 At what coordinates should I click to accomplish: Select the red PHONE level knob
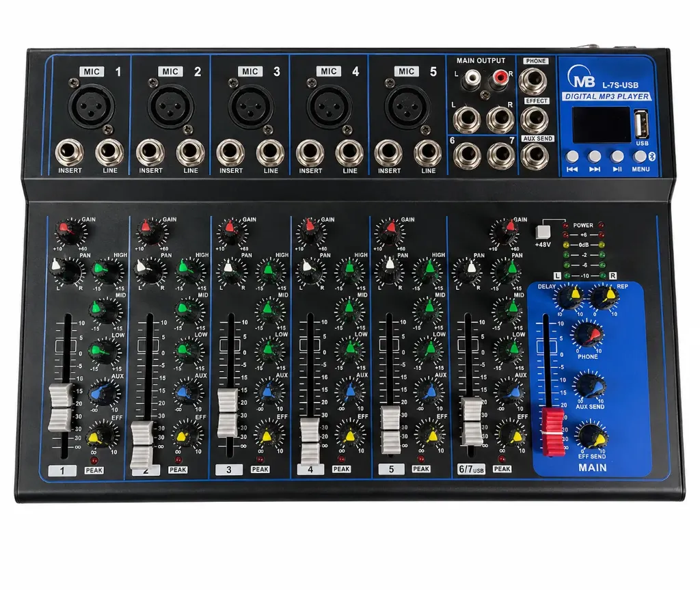(589, 336)
